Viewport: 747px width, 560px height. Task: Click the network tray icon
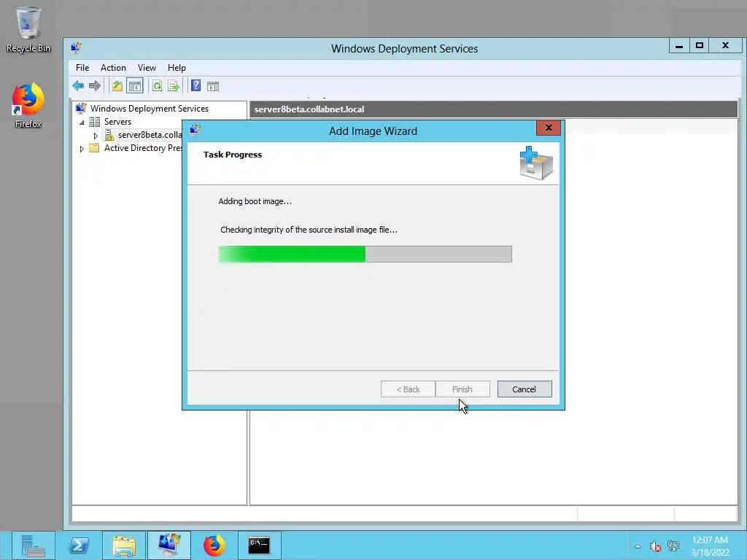pos(673,545)
